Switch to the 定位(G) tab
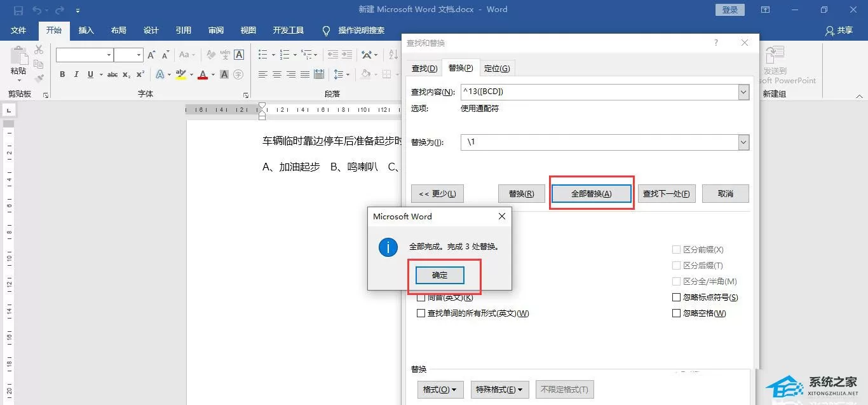This screenshot has width=868, height=405. pyautogui.click(x=496, y=68)
